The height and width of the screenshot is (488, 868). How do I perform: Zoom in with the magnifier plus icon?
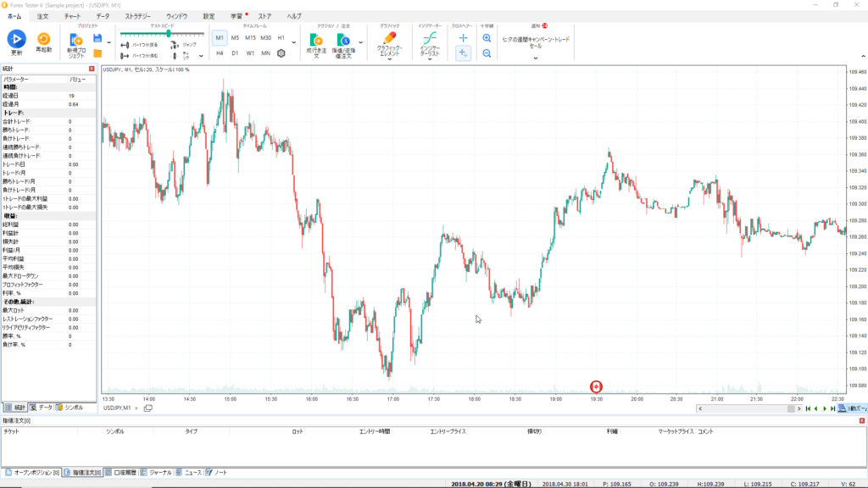[487, 37]
